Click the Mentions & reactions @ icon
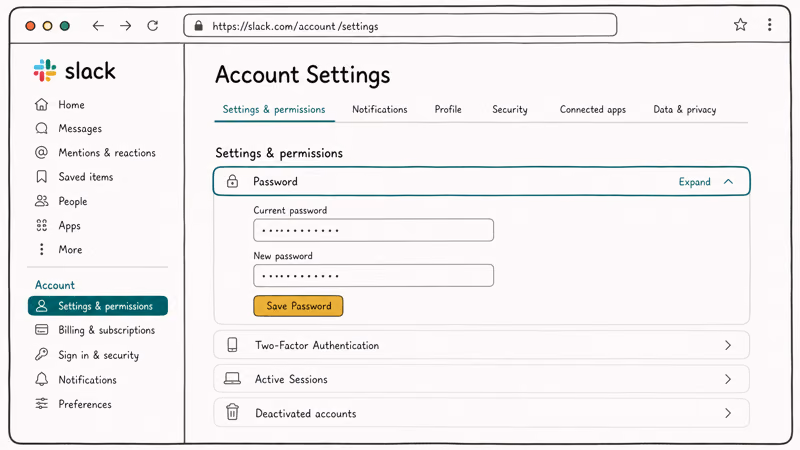Screen dimensions: 800x450 [41, 152]
